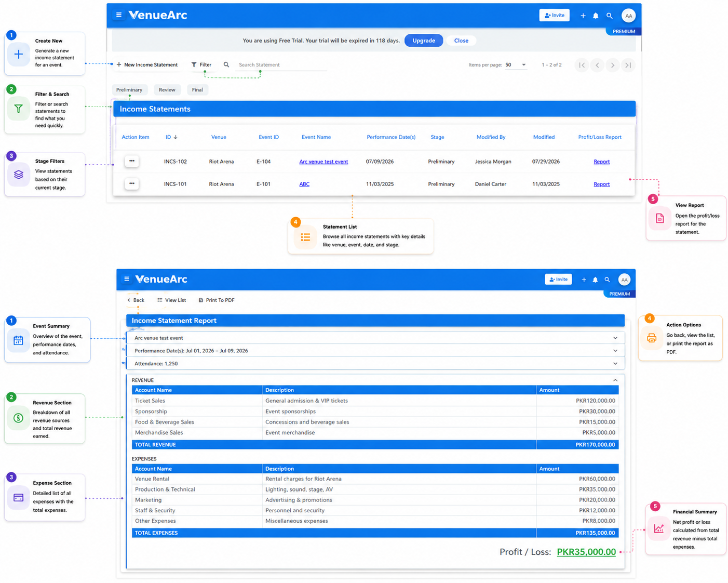Click Invite button in Income Statements header
The width and height of the screenshot is (728, 583).
(555, 16)
